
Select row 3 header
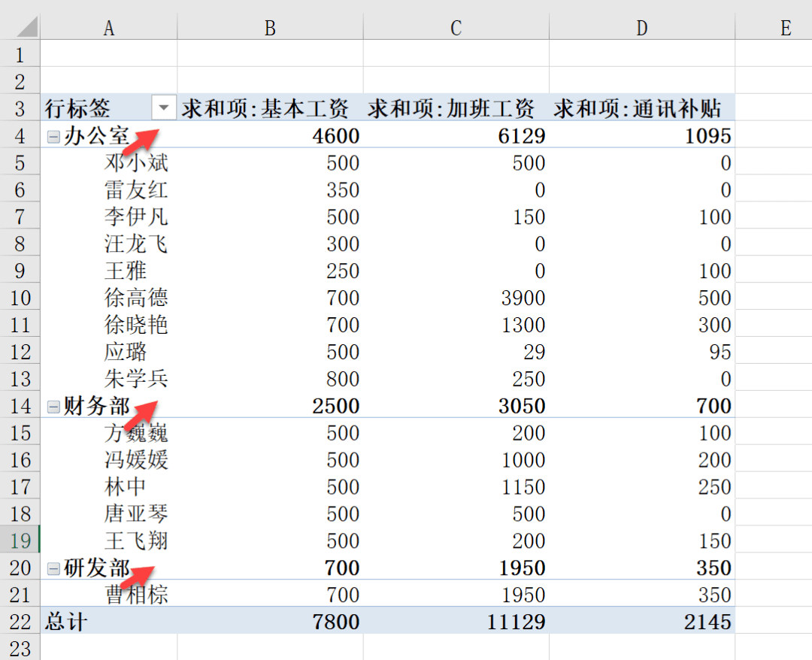click(x=20, y=108)
